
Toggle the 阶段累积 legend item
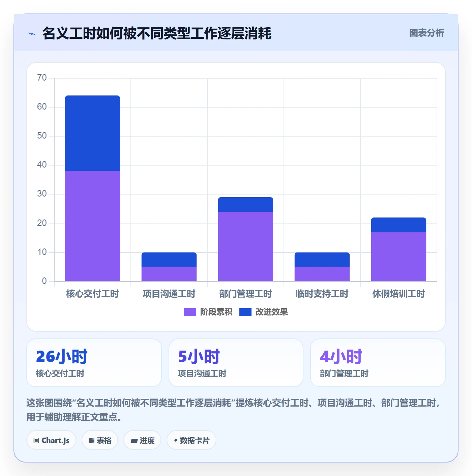(208, 312)
